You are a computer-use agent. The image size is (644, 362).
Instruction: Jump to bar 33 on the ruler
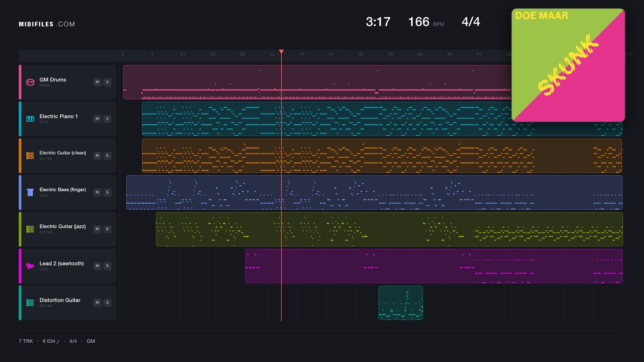242,54
